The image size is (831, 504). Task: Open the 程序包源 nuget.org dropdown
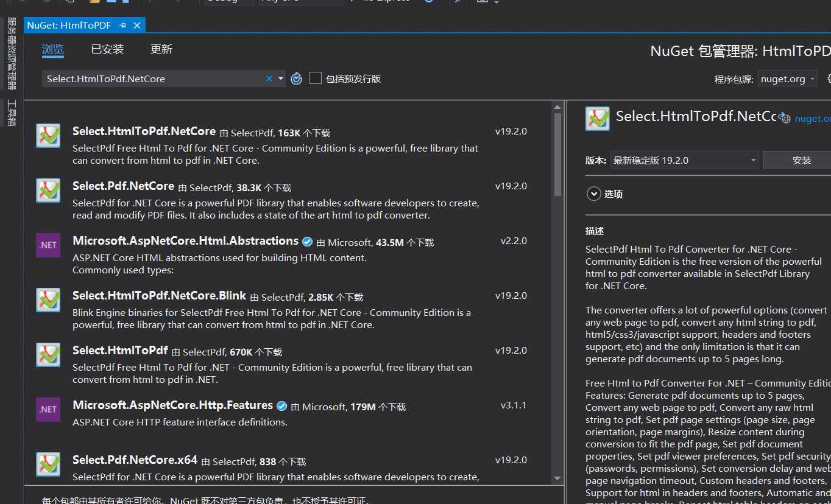tap(788, 79)
